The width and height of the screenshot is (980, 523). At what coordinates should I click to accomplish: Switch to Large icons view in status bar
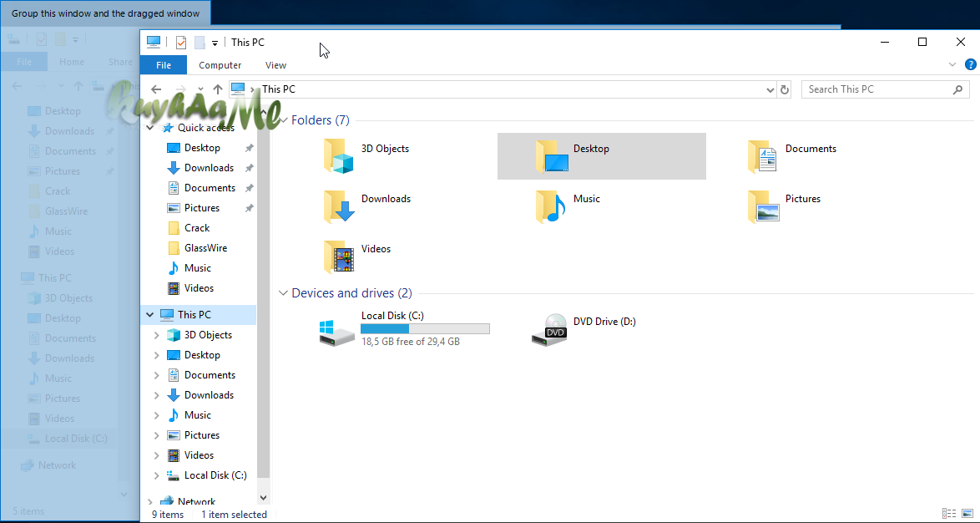pyautogui.click(x=966, y=514)
